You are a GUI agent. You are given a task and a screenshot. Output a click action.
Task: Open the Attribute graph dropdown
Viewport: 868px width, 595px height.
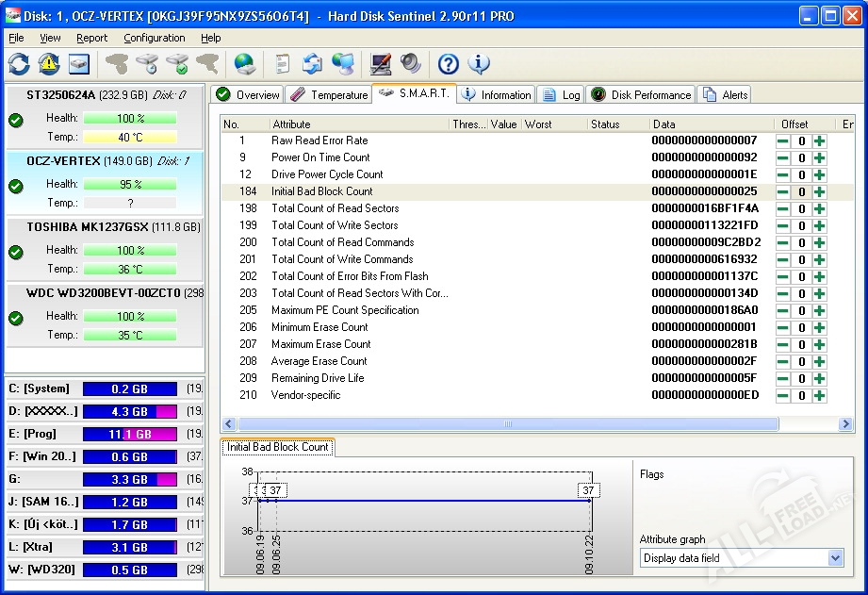pyautogui.click(x=835, y=558)
